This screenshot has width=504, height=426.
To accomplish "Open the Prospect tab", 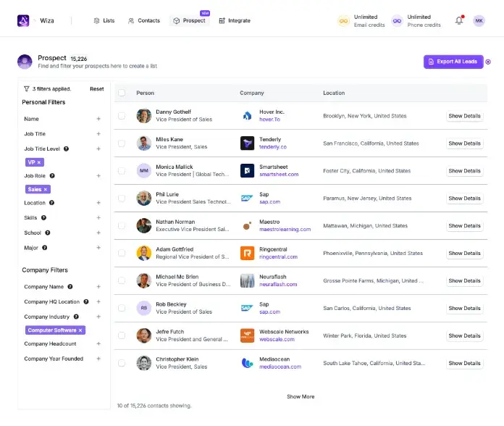I will pyautogui.click(x=189, y=20).
